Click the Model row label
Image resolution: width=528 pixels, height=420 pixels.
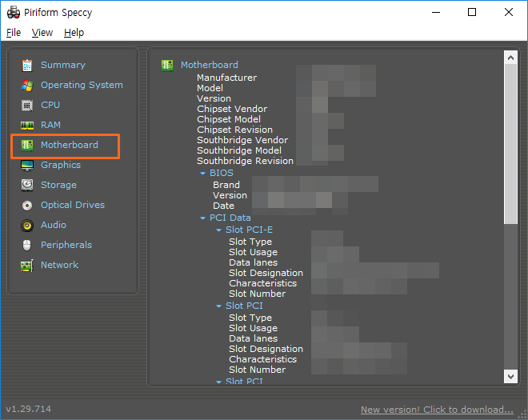[210, 88]
